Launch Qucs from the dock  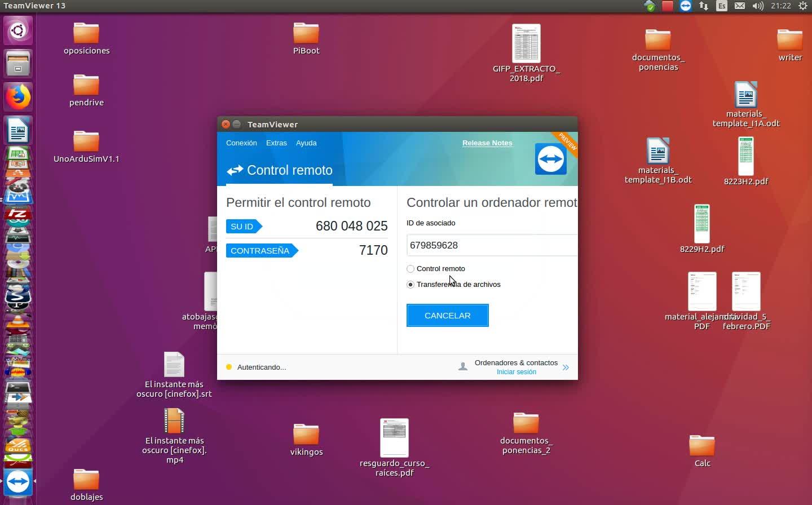[x=18, y=446]
